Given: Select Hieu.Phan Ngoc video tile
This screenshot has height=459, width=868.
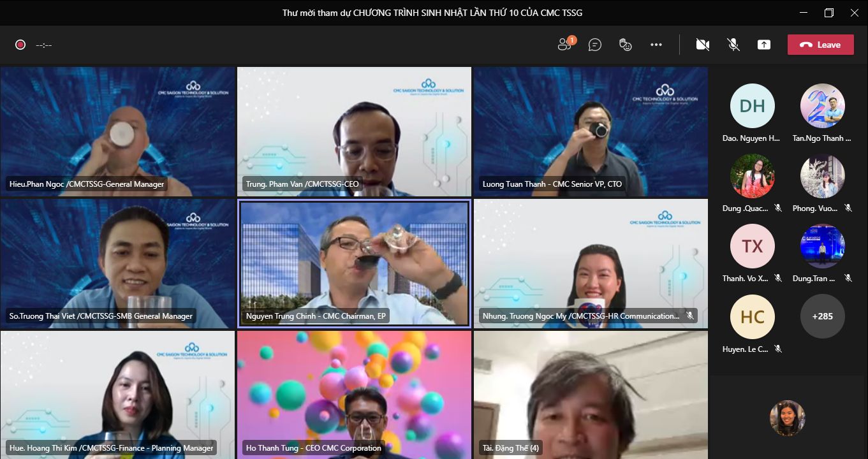Looking at the screenshot, I should pos(118,132).
